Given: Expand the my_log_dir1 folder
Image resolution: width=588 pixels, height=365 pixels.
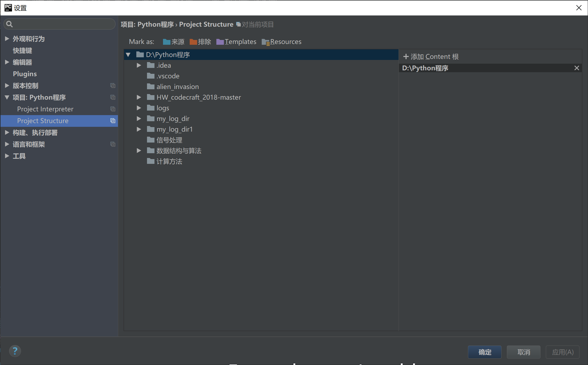Looking at the screenshot, I should [x=139, y=129].
